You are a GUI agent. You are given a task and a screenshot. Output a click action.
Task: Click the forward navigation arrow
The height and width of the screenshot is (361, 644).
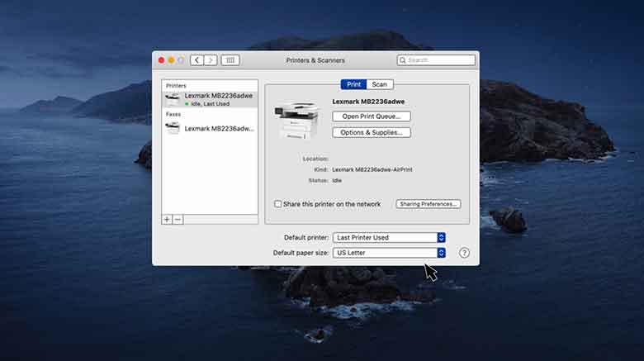(x=211, y=60)
